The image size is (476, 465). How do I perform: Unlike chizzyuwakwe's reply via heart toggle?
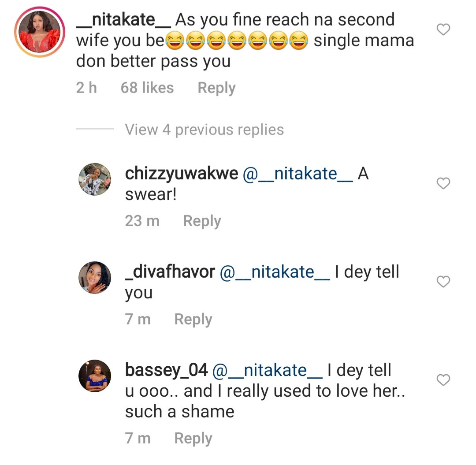443,183
